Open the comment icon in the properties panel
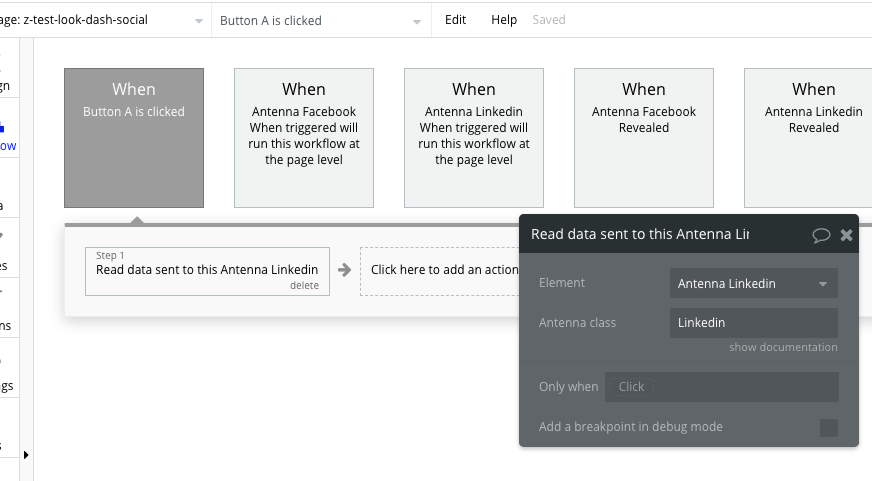 pyautogui.click(x=821, y=235)
